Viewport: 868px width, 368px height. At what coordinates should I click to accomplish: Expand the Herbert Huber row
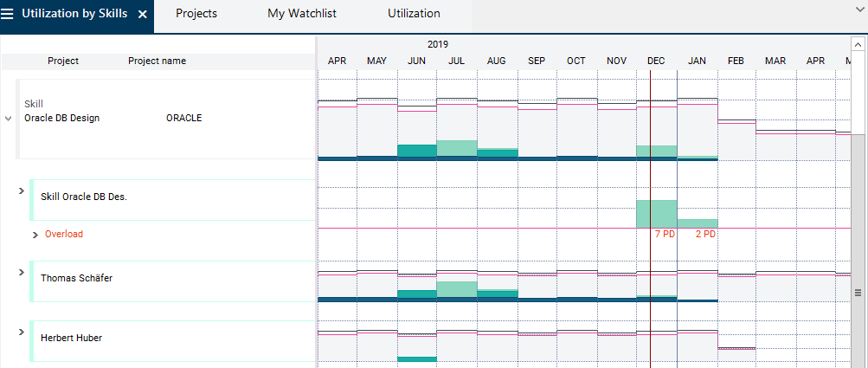(22, 332)
